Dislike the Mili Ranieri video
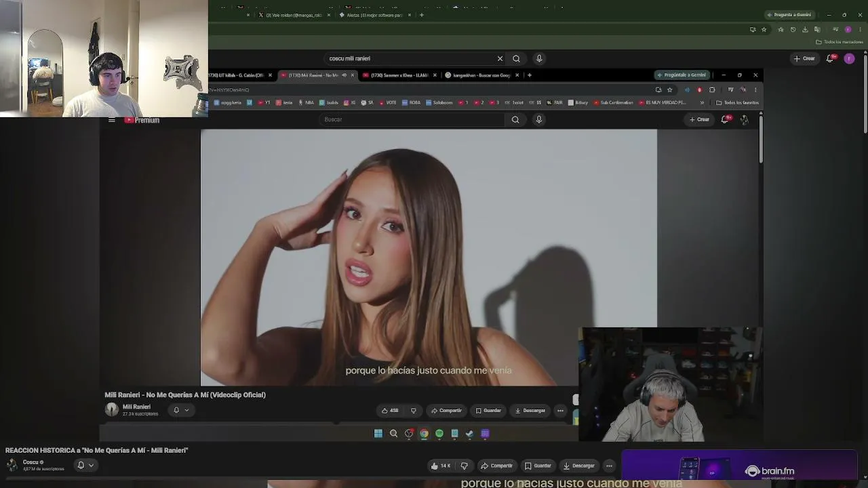 (x=413, y=410)
